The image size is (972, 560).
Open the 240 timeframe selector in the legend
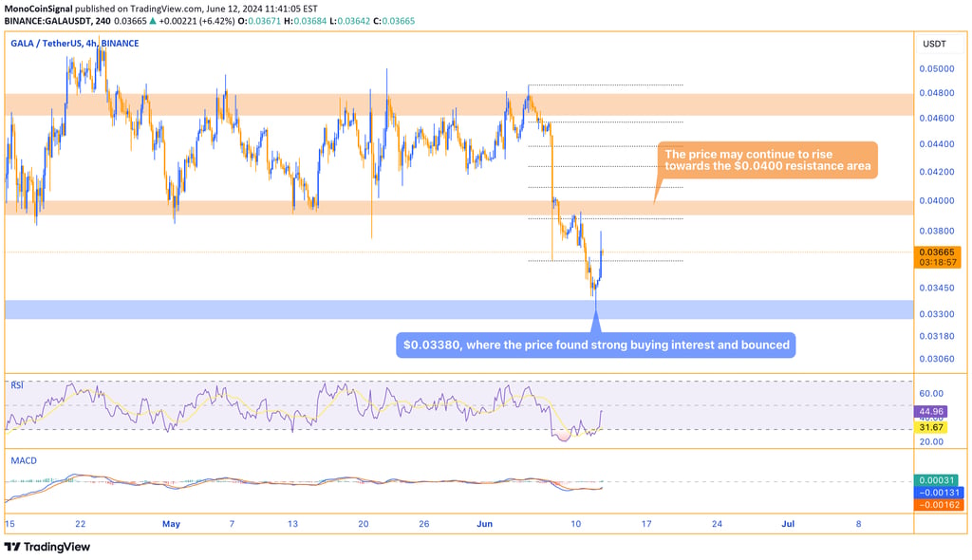click(x=94, y=43)
